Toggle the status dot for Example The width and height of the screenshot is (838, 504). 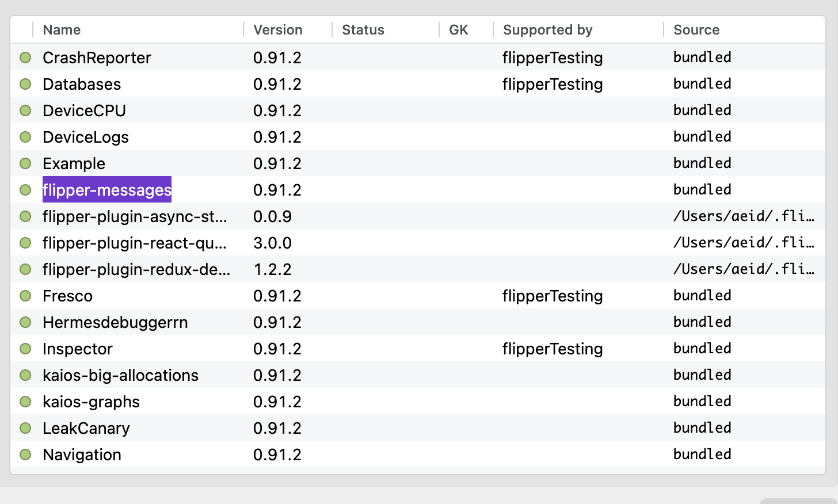coord(25,163)
